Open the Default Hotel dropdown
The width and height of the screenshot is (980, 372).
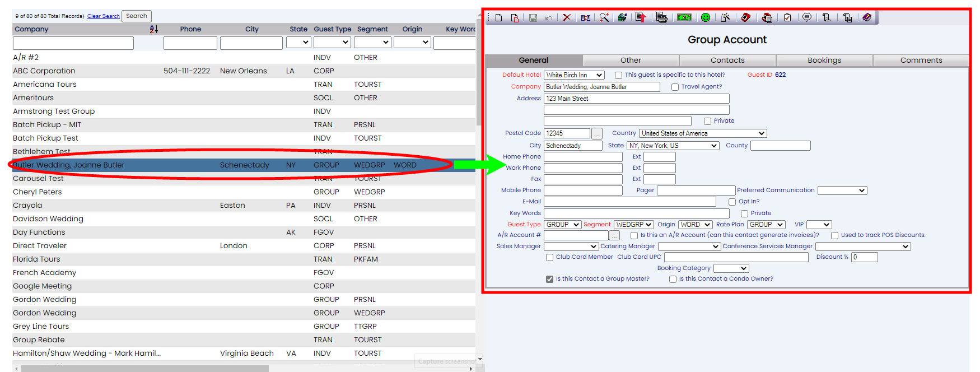click(574, 75)
